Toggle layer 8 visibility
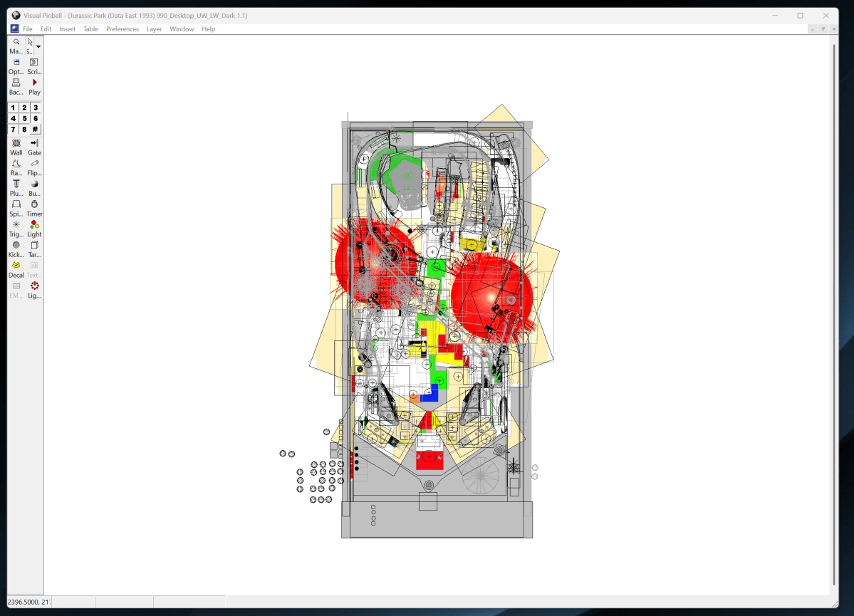The image size is (854, 616). click(x=24, y=129)
